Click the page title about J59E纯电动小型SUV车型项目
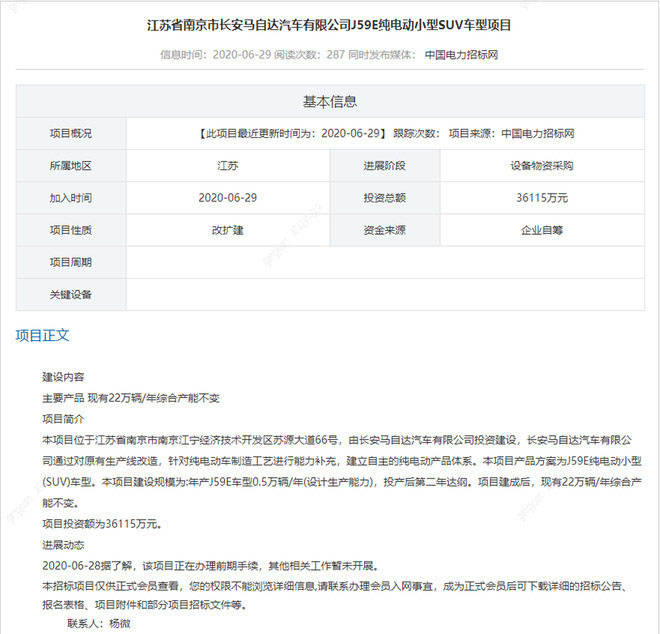Image resolution: width=660 pixels, height=634 pixels. point(329,25)
